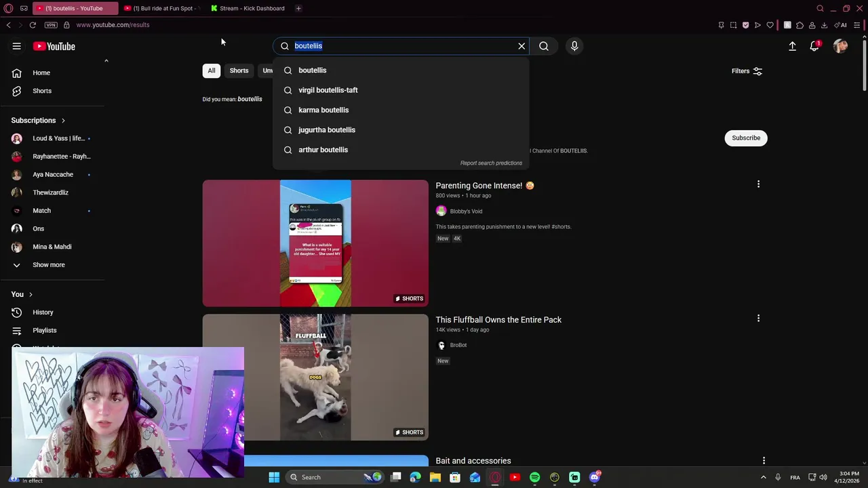Open the notifications bell
Screen dimensions: 868x488
click(814, 46)
